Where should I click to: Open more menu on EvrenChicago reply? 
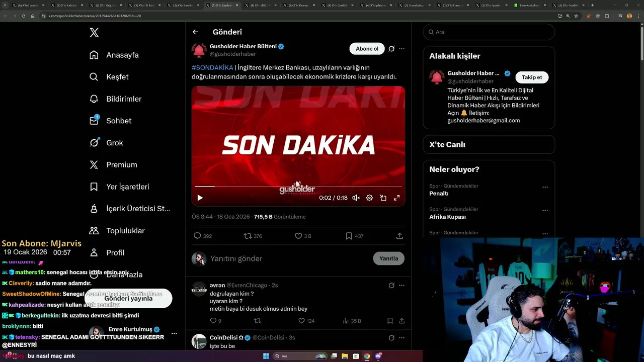[401, 285]
